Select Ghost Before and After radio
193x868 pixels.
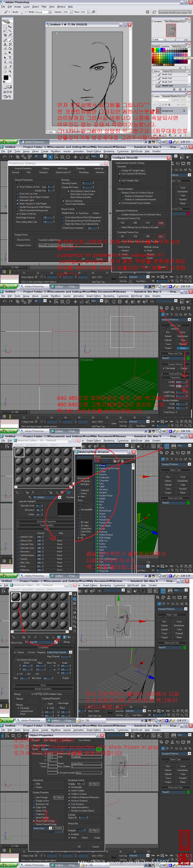coord(68,197)
